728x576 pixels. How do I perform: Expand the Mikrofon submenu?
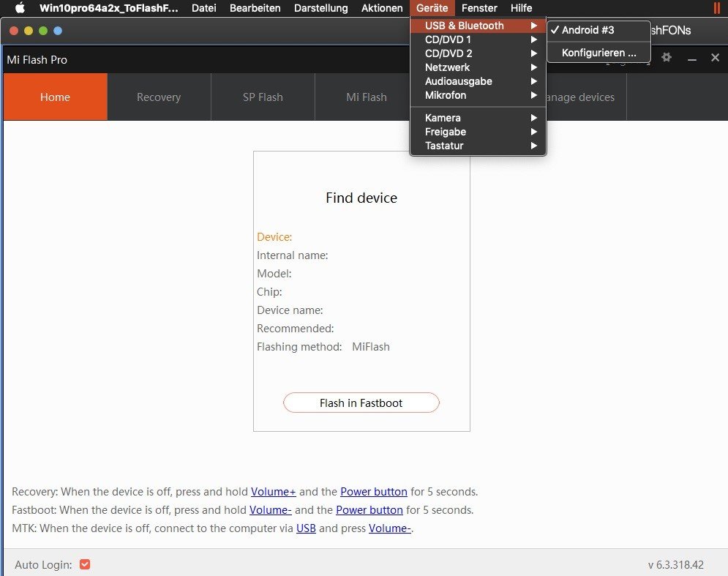(x=479, y=95)
